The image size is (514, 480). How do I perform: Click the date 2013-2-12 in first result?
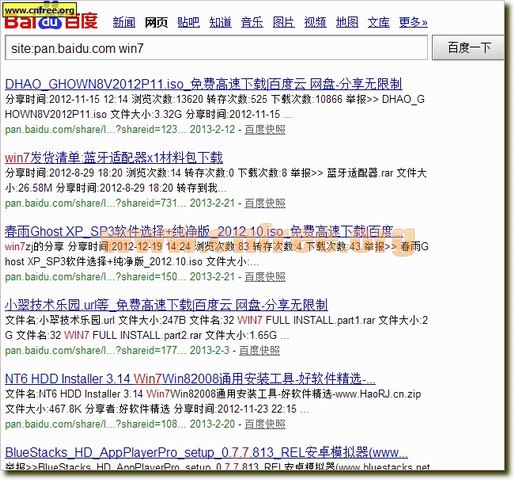212,129
